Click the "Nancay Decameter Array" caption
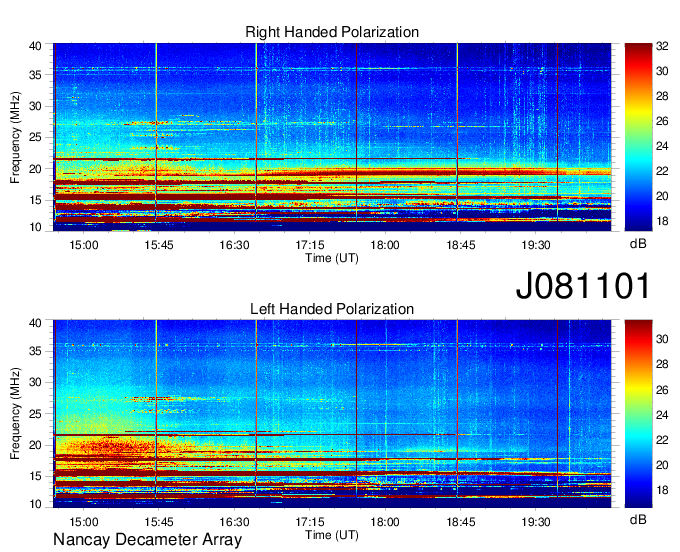 (x=147, y=539)
